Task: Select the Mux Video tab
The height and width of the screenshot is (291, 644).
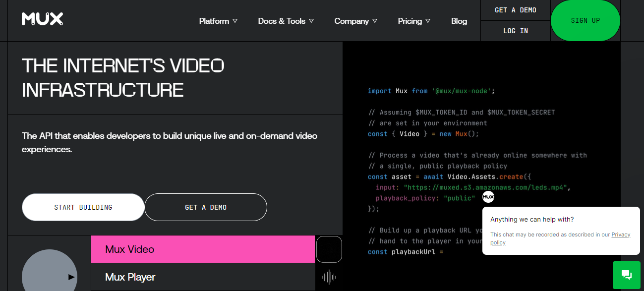Action: point(203,249)
